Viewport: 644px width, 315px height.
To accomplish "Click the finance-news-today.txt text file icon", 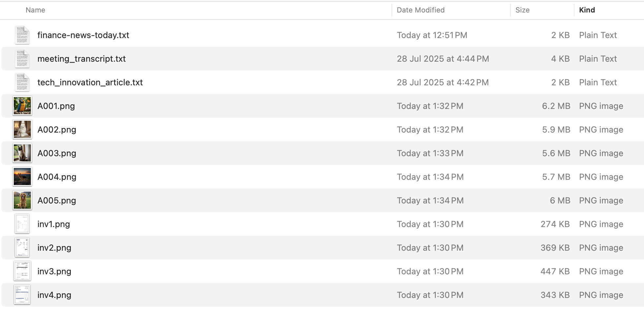I will (22, 35).
